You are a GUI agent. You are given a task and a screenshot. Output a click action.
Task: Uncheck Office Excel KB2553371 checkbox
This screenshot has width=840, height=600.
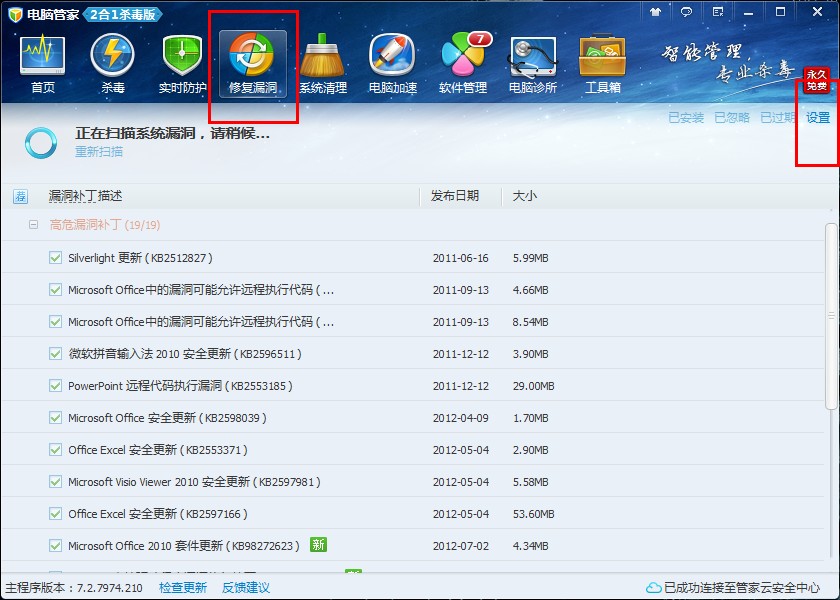55,449
